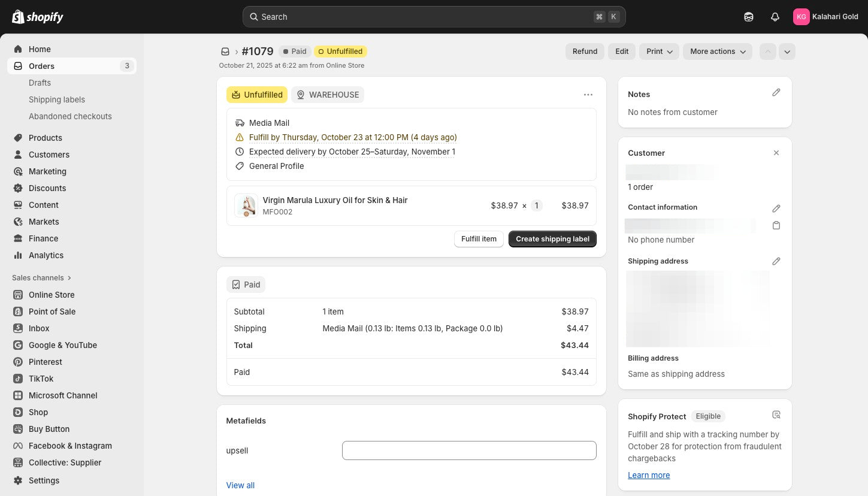Click the Virgin Marula Oil product thumbnail

(246, 205)
